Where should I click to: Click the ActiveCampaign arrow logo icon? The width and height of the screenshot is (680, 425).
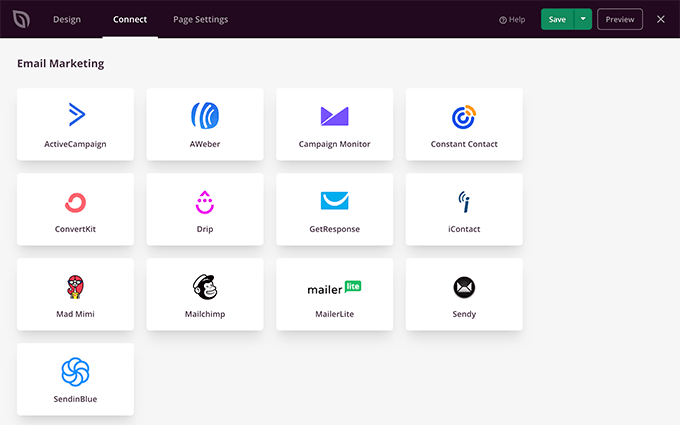(x=77, y=114)
